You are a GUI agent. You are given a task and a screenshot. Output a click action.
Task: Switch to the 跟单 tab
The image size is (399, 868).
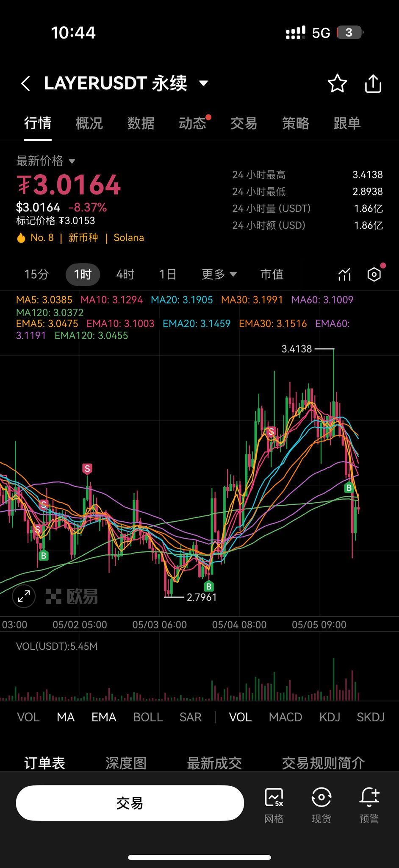tap(347, 123)
